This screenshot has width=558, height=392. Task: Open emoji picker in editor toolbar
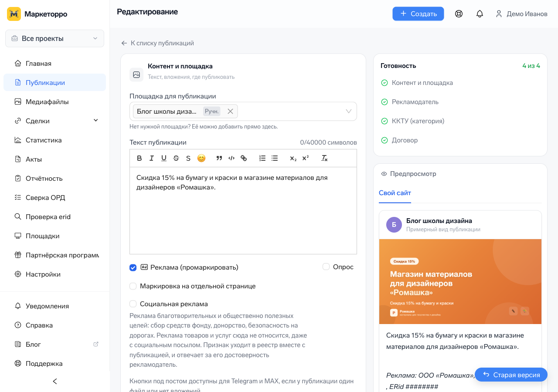point(201,158)
